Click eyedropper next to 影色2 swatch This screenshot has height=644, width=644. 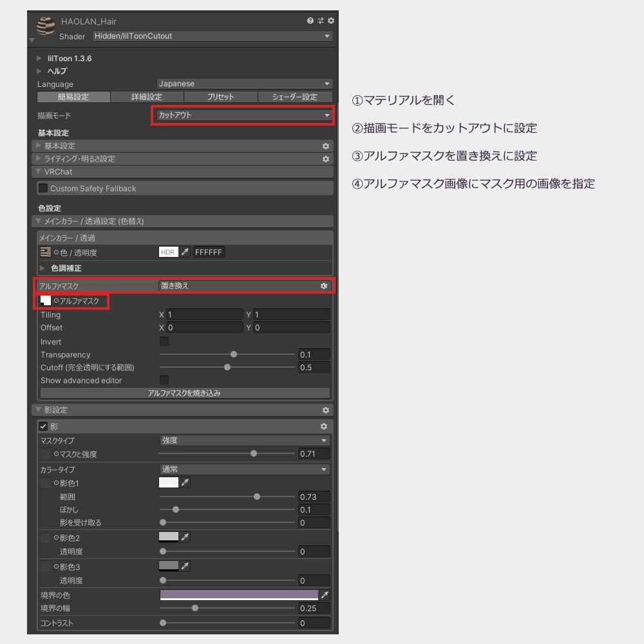tap(185, 537)
